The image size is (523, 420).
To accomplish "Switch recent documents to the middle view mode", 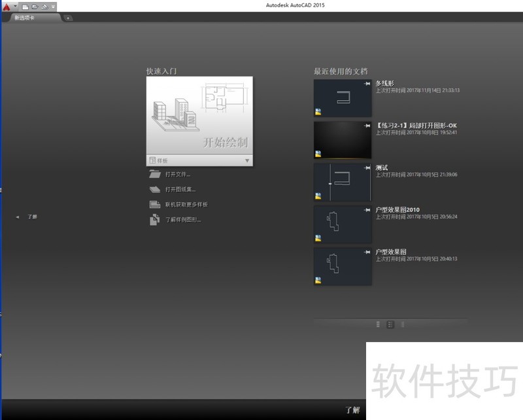I will [x=390, y=324].
